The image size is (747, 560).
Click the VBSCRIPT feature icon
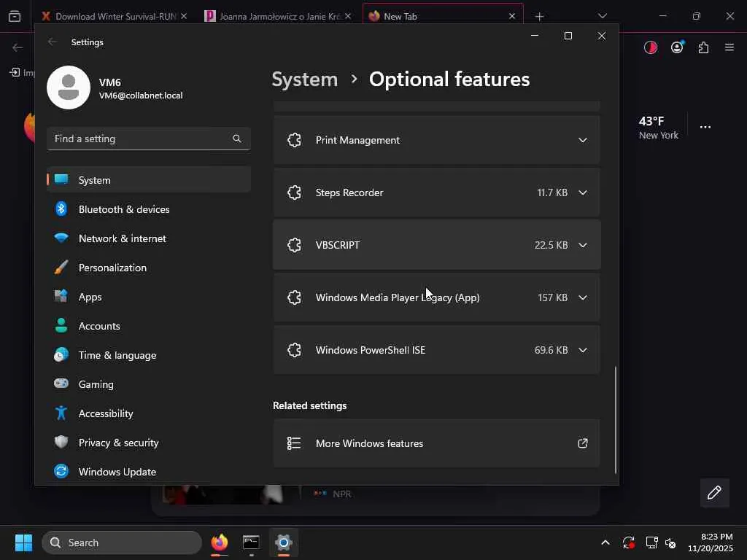coord(295,245)
